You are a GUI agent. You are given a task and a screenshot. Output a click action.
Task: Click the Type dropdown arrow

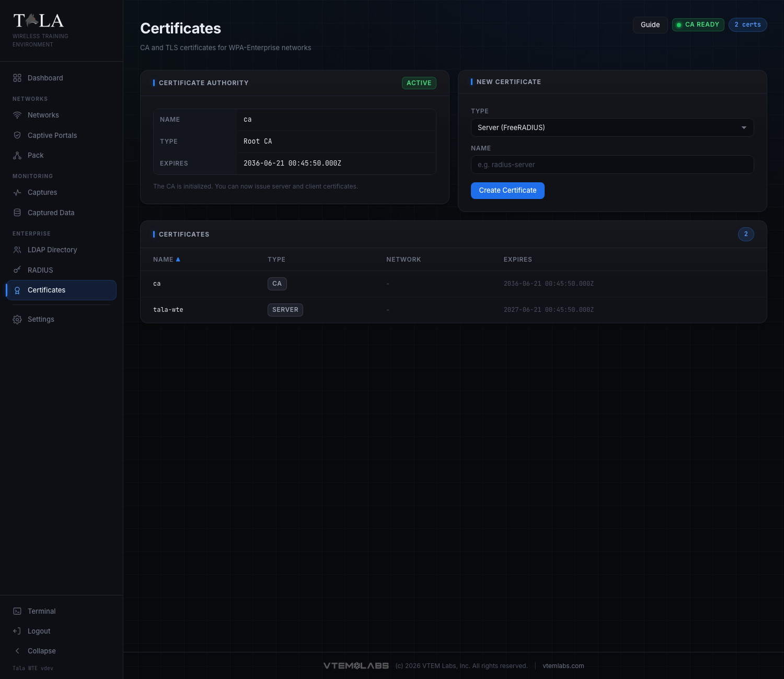(x=744, y=127)
